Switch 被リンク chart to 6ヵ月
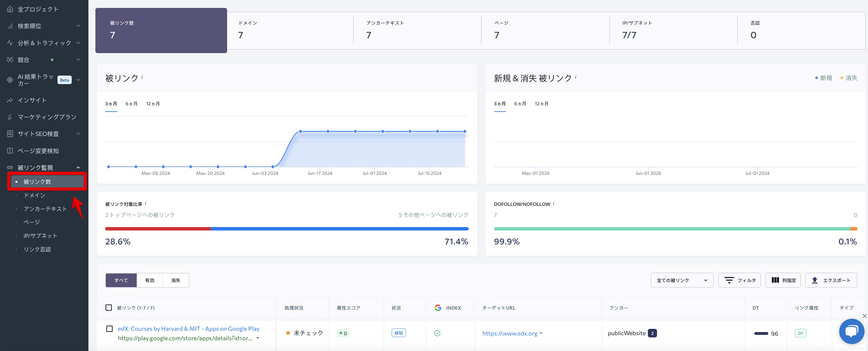Image resolution: width=868 pixels, height=351 pixels. (x=131, y=104)
